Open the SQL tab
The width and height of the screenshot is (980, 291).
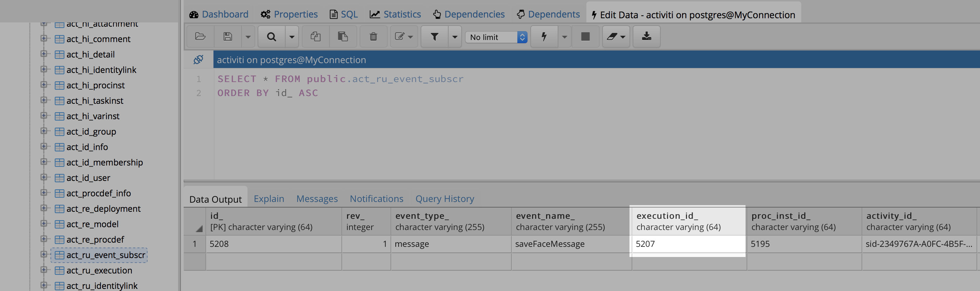[x=343, y=14]
